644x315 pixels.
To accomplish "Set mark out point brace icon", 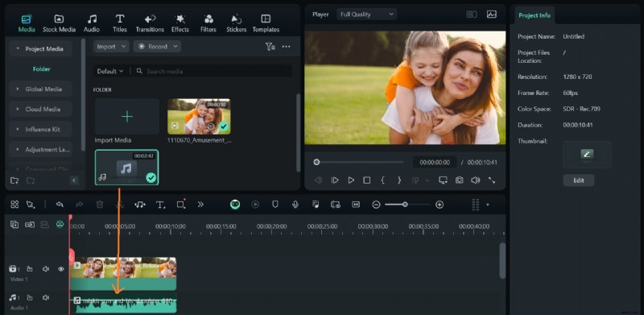I will coord(398,180).
